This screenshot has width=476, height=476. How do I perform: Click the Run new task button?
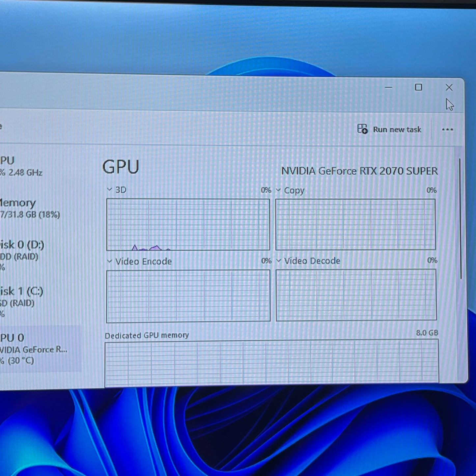pos(389,129)
